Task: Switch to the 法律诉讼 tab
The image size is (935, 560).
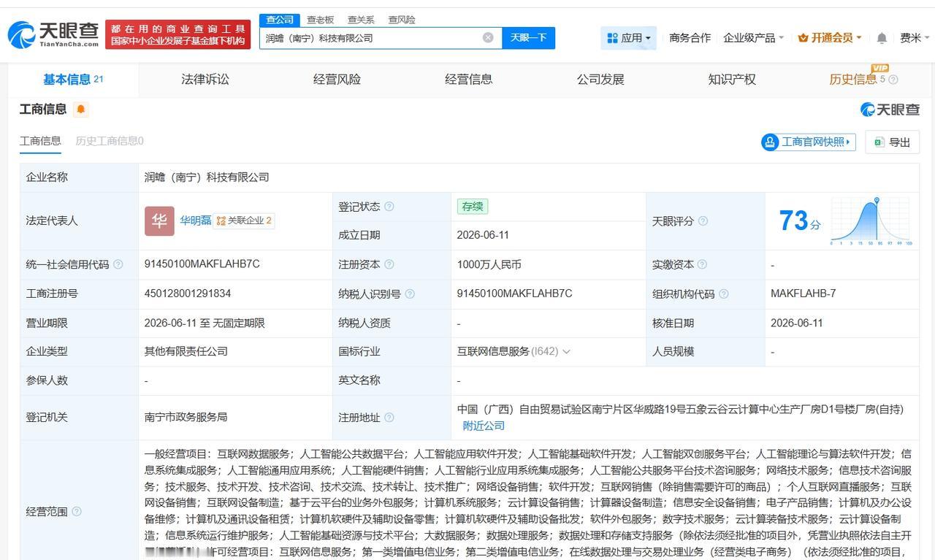Action: pyautogui.click(x=205, y=80)
